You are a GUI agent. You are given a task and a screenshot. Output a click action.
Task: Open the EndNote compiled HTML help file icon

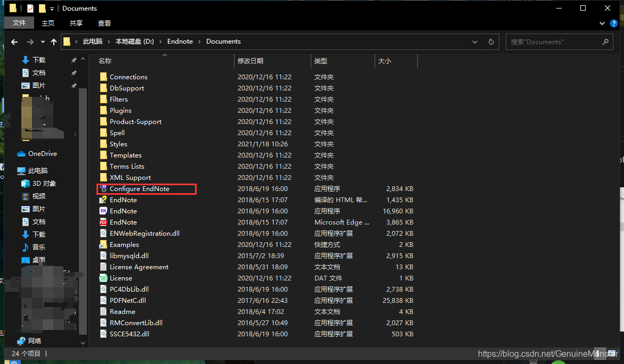[103, 200]
